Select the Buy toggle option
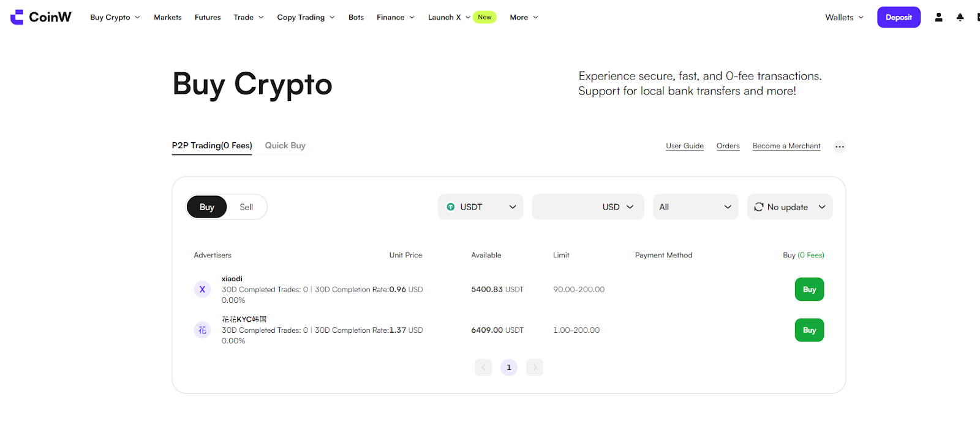The height and width of the screenshot is (435, 980). pos(207,207)
